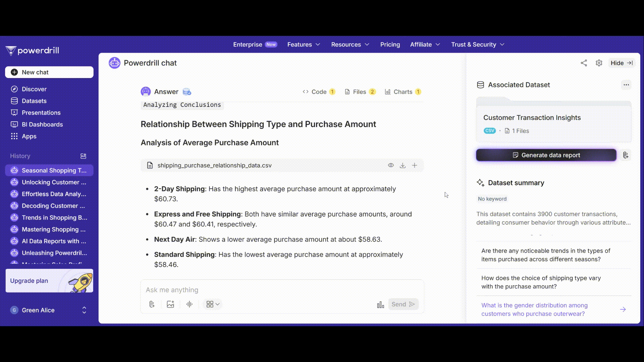Click the 'Ask me anything' input field
The image size is (644, 362).
(x=282, y=290)
